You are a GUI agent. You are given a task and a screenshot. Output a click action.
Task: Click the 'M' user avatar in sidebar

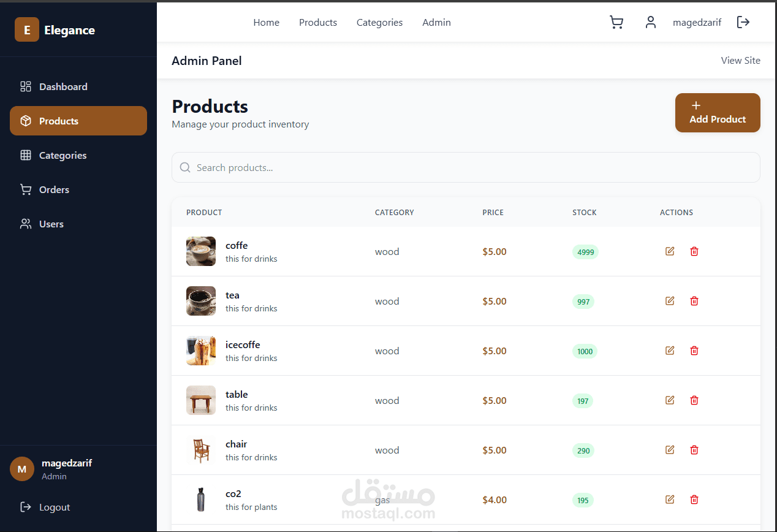coord(22,469)
